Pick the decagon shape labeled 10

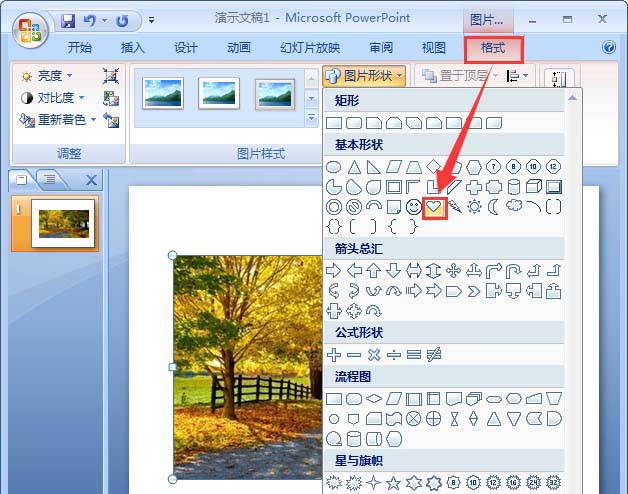click(533, 167)
